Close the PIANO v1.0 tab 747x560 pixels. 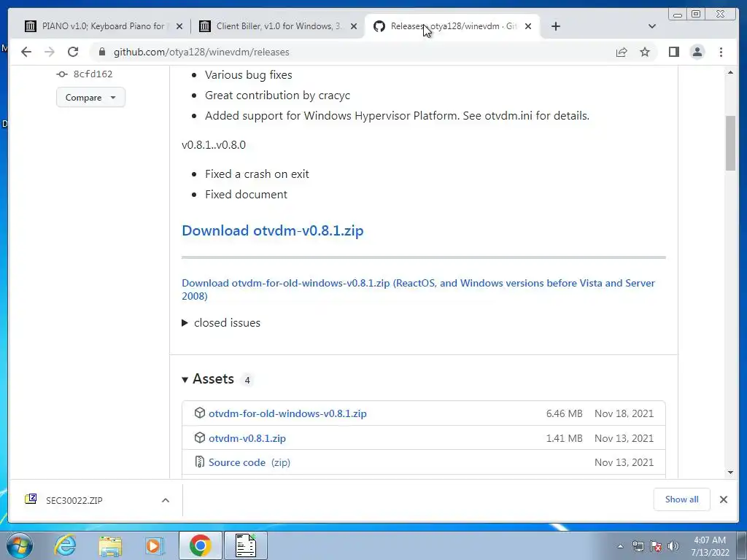(x=179, y=26)
